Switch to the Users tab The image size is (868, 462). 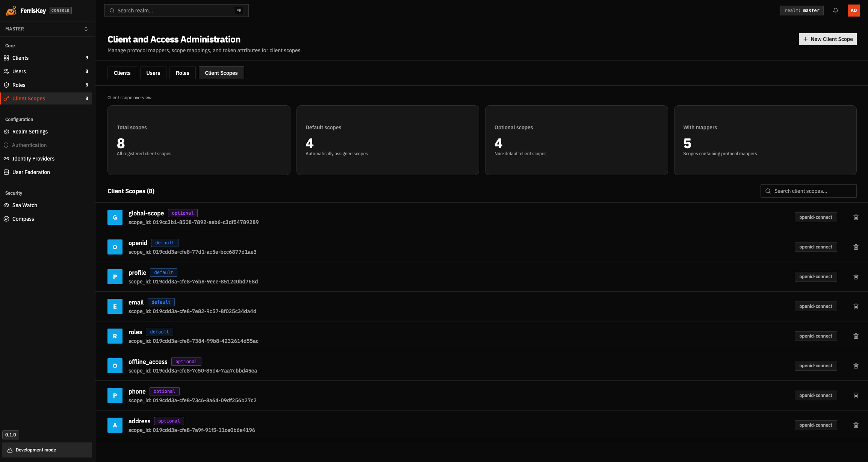tap(153, 73)
